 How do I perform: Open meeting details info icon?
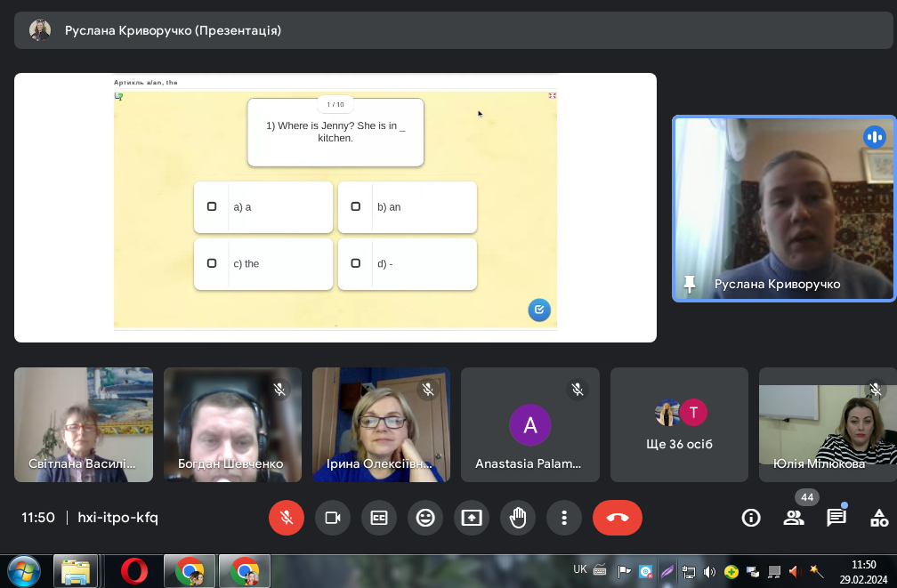[751, 518]
